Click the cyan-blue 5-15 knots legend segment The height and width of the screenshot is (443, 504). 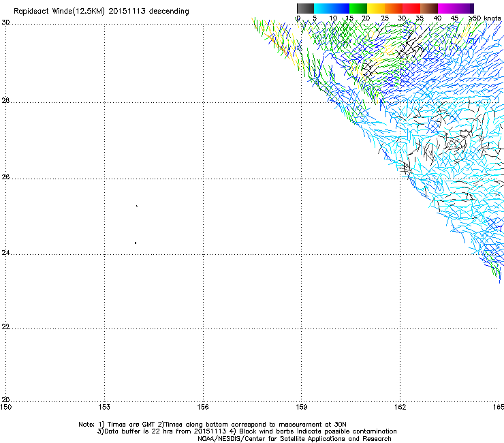click(x=332, y=8)
